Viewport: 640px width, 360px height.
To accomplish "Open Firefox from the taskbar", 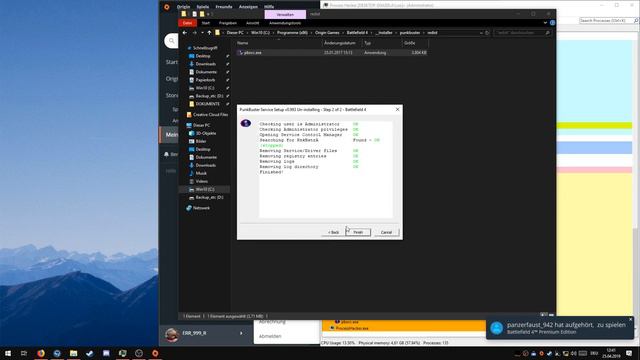I will 41,353.
